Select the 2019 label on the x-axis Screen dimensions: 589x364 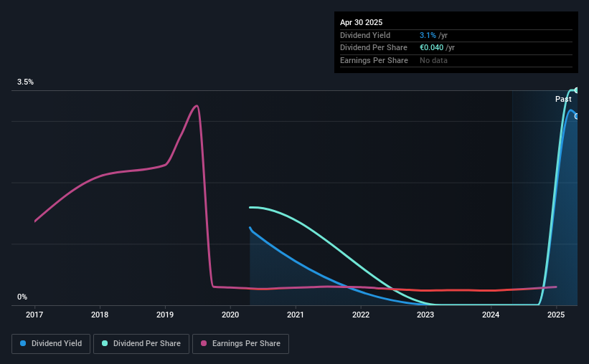pos(165,315)
